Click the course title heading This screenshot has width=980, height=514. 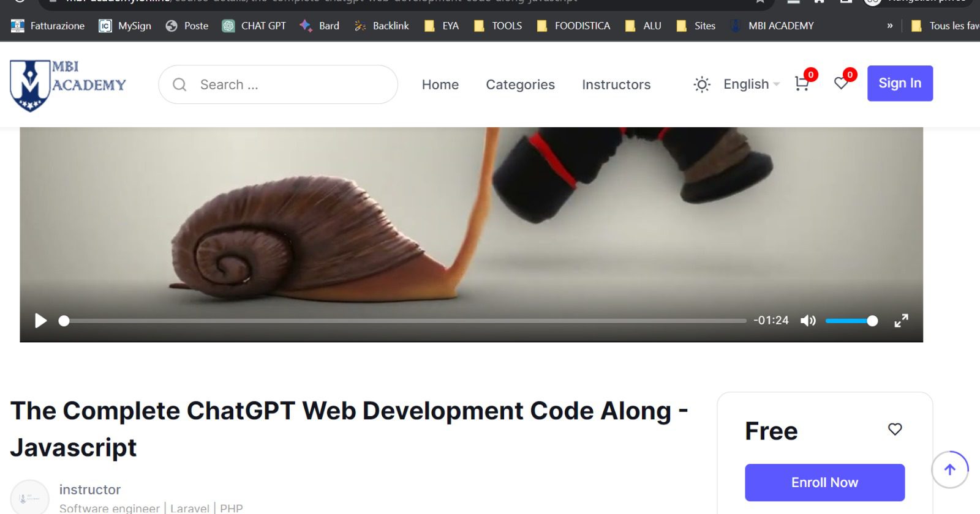pyautogui.click(x=349, y=429)
